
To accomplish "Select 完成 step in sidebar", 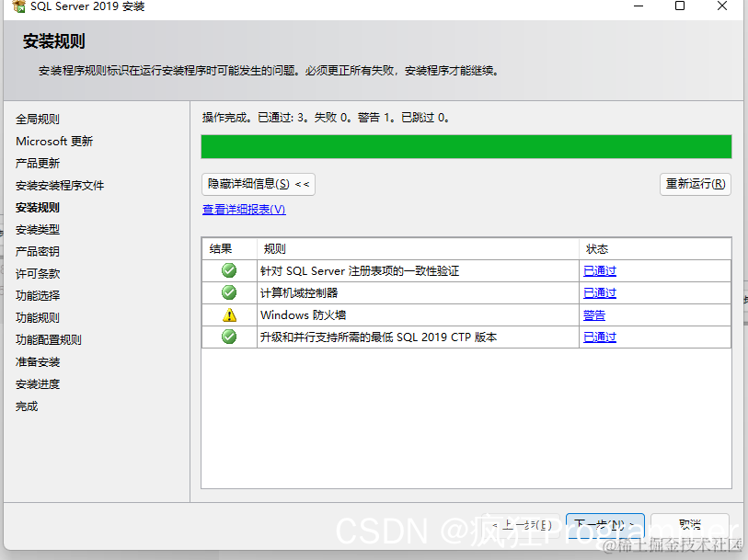I will [27, 406].
